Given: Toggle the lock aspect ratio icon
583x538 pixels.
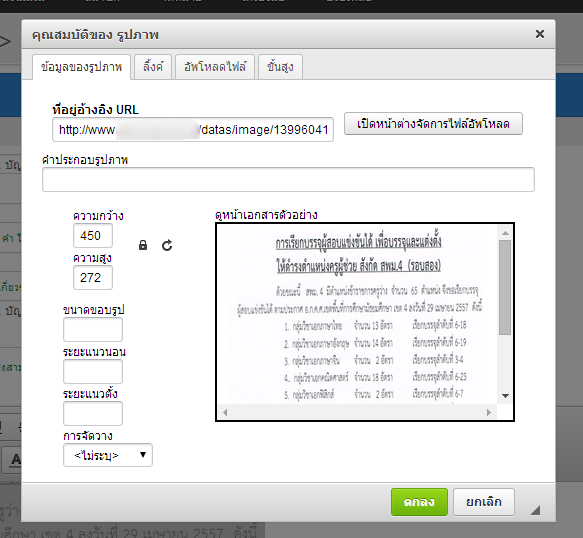Looking at the screenshot, I should point(143,245).
